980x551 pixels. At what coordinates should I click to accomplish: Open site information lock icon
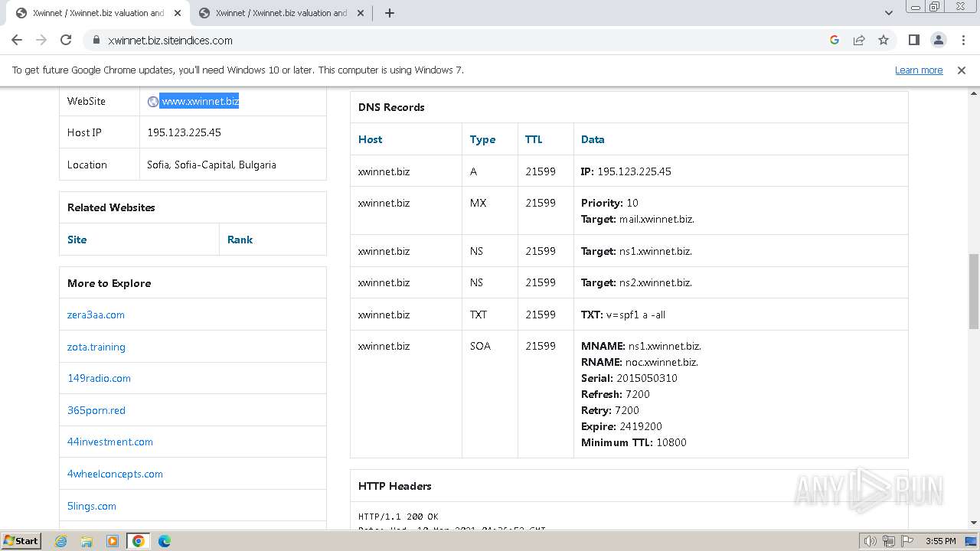pyautogui.click(x=96, y=40)
